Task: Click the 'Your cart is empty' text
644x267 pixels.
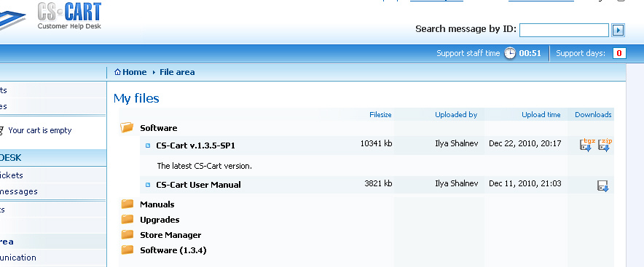Action: (x=40, y=130)
